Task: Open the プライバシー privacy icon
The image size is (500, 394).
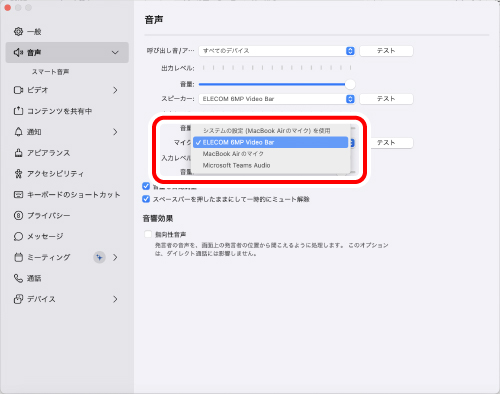Action: 18,215
